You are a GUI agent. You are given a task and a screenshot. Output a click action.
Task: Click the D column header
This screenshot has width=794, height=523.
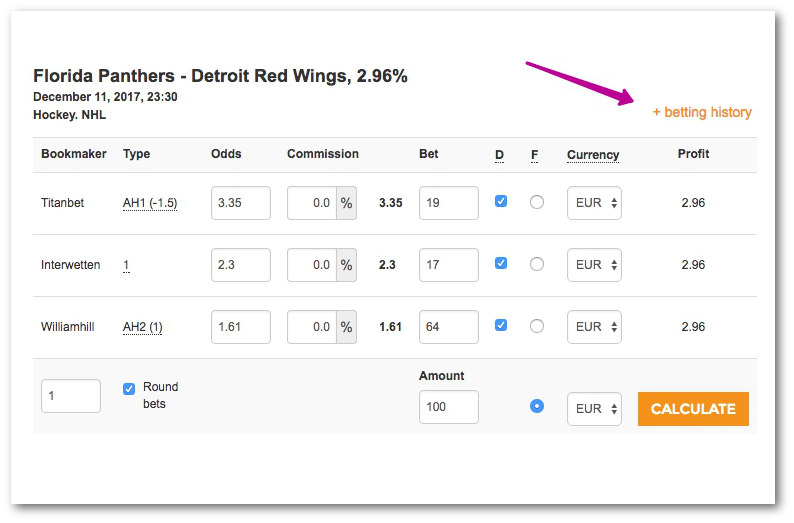499,154
